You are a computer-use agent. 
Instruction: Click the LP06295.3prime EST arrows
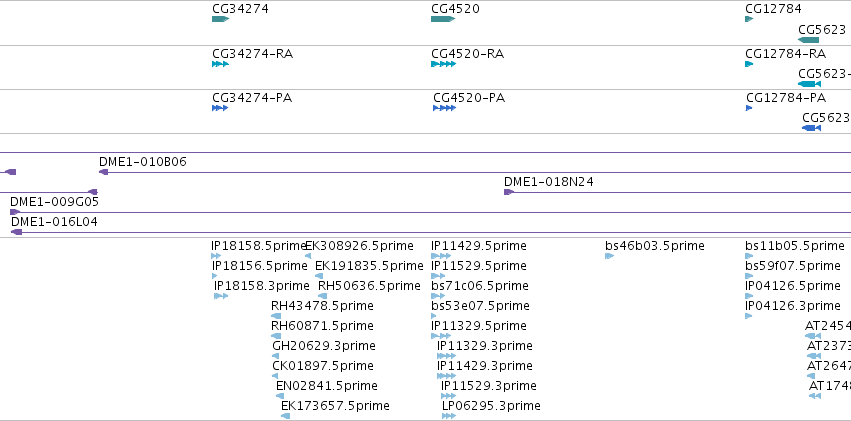[x=449, y=416]
